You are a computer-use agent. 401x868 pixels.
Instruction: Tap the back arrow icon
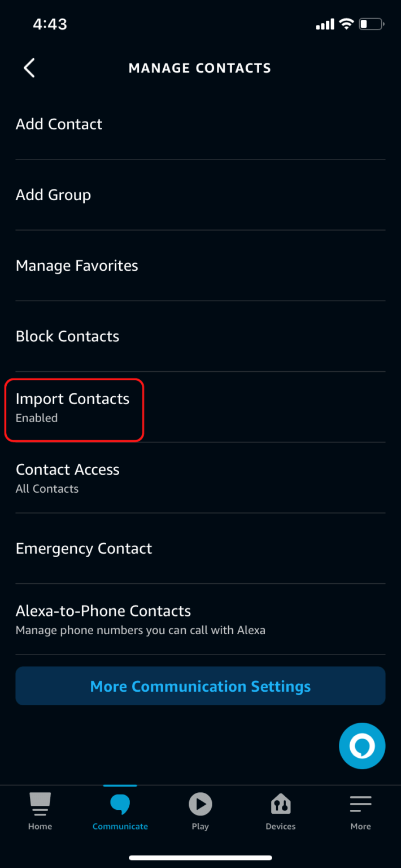pyautogui.click(x=29, y=67)
